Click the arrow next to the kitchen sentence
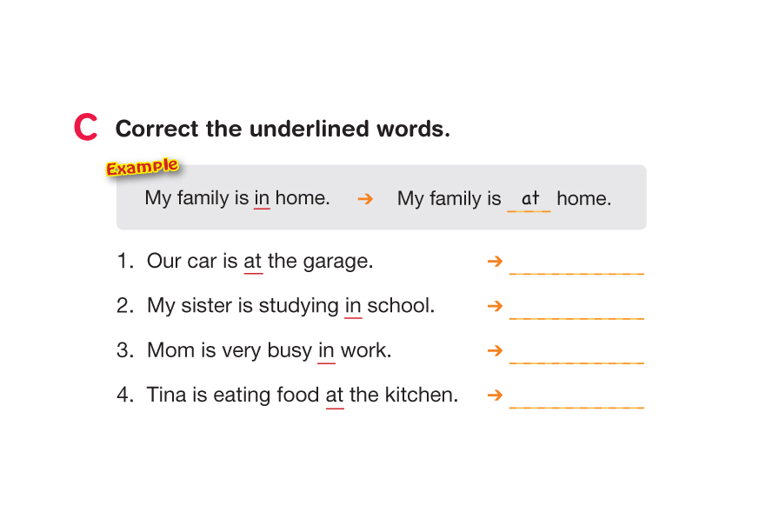 click(495, 396)
